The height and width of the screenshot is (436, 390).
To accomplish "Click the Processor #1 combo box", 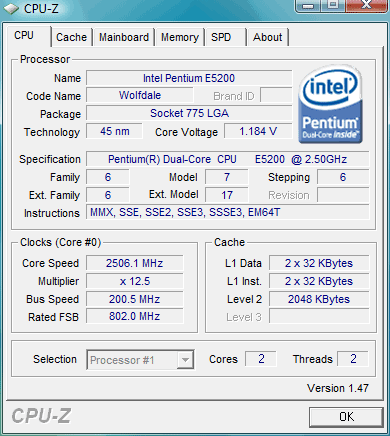I will (x=140, y=359).
